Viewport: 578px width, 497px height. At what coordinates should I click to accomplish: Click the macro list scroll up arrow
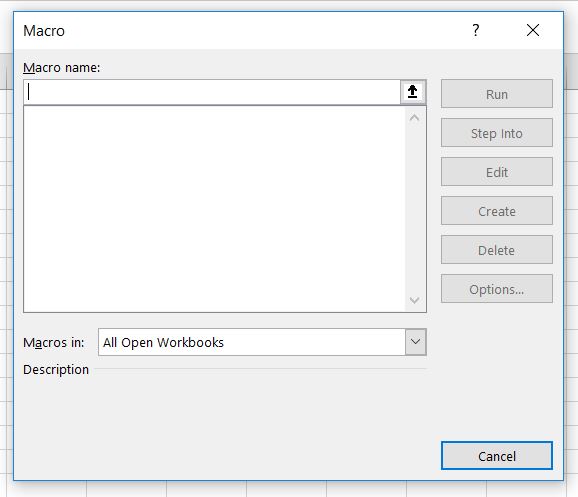414,118
